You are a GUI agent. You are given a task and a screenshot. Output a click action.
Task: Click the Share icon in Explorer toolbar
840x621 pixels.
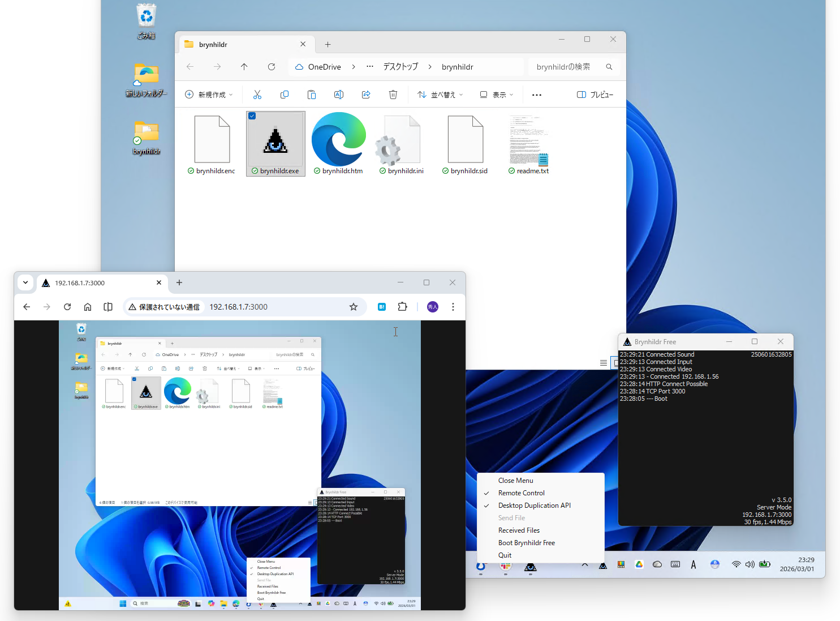click(366, 95)
